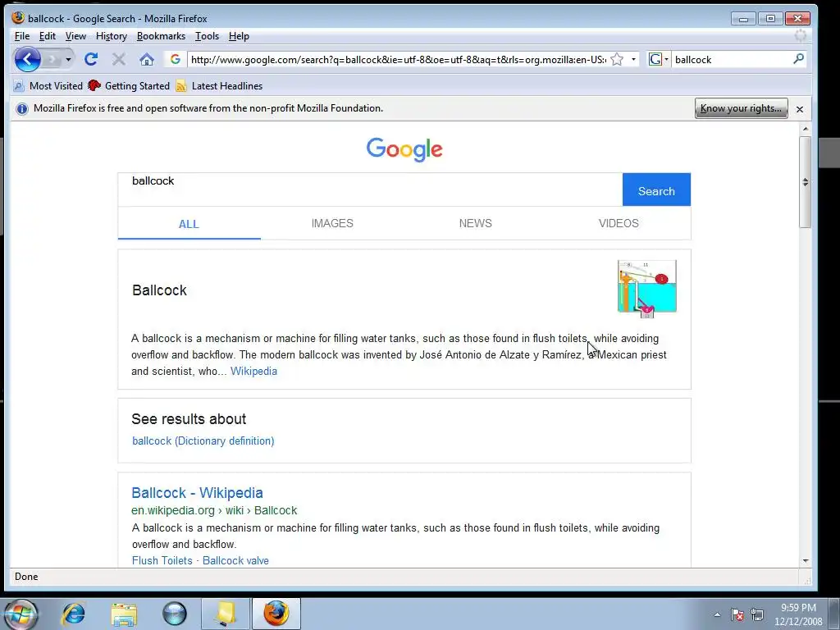
Task: Click the See results about heading
Action: pos(189,419)
